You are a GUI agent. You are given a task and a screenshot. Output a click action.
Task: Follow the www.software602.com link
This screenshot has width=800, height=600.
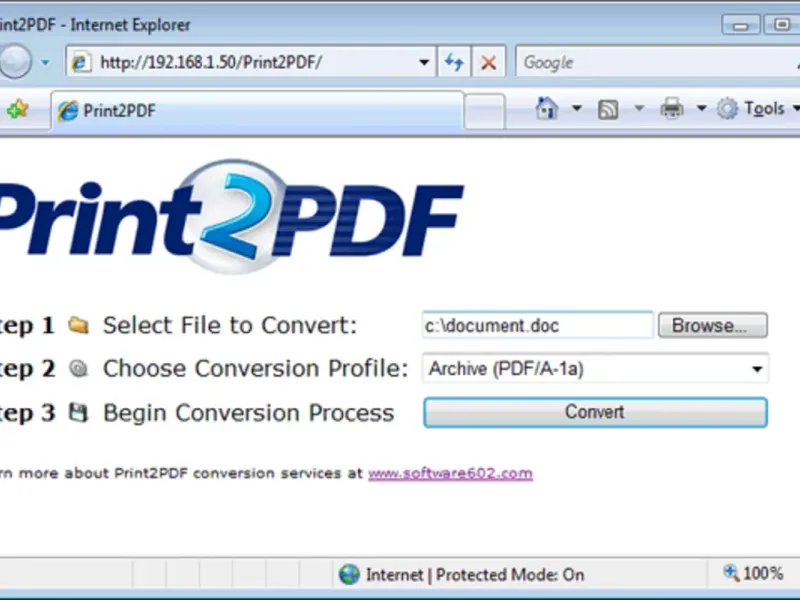[x=451, y=473]
